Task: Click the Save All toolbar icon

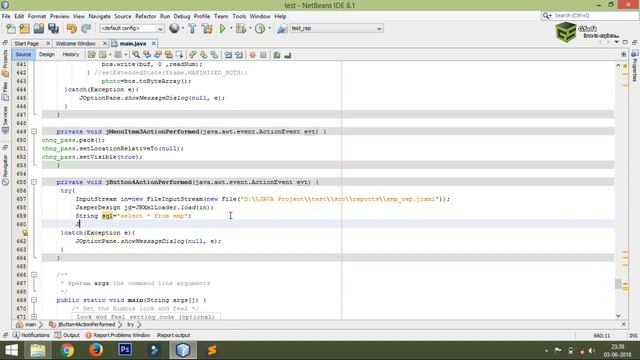Action: coord(53,29)
